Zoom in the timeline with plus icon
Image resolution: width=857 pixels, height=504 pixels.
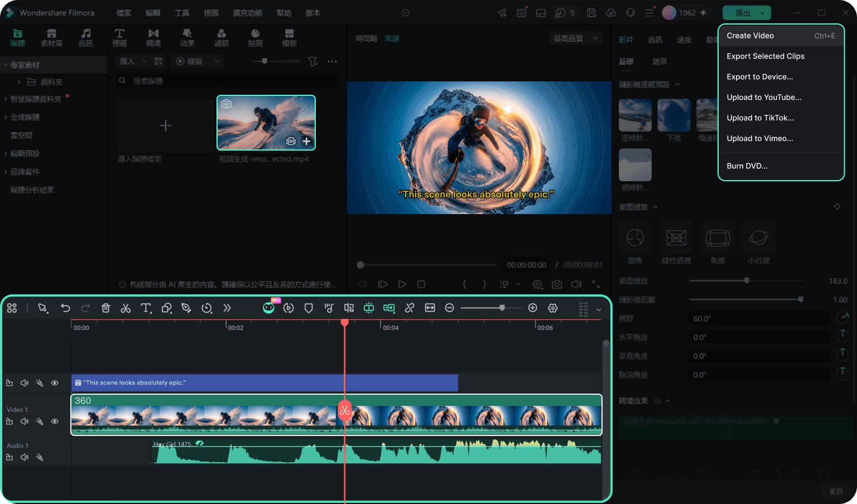[533, 308]
